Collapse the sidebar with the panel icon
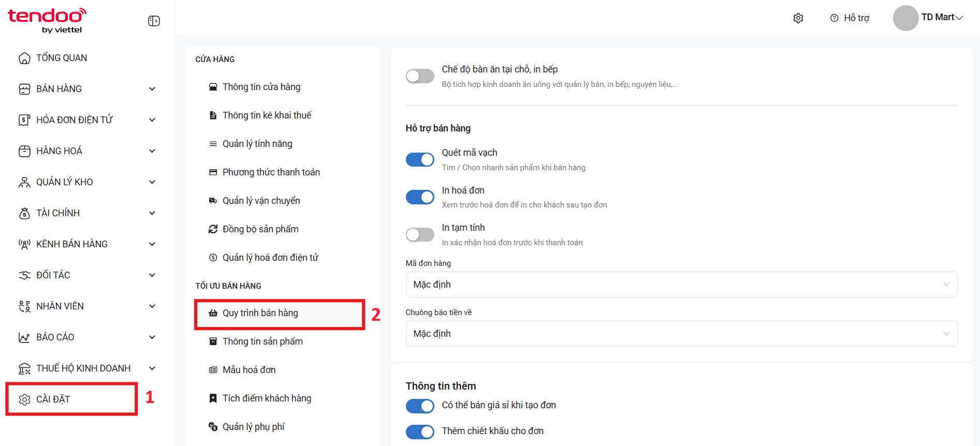Image resolution: width=980 pixels, height=446 pixels. pos(154,21)
